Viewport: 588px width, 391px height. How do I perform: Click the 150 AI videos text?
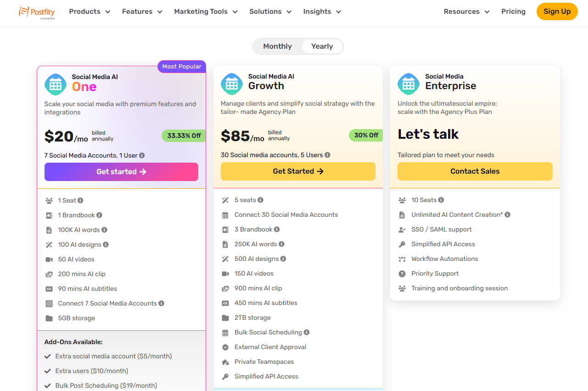click(x=254, y=273)
